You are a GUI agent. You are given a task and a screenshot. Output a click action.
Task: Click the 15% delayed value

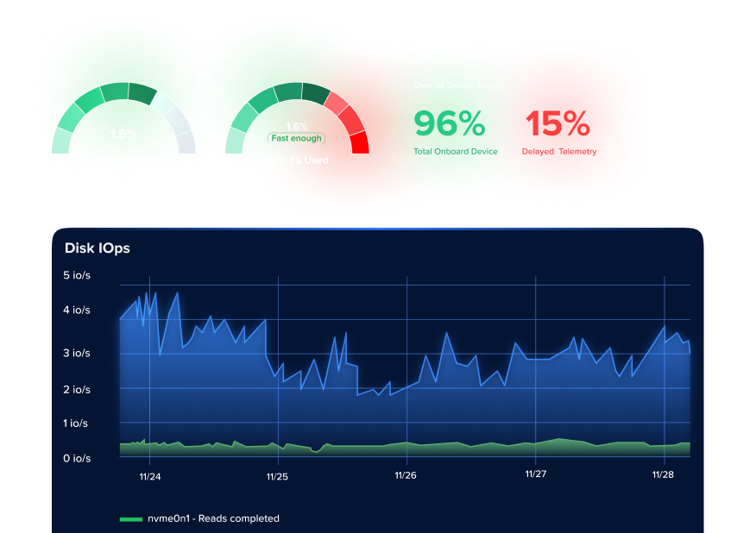(x=558, y=123)
